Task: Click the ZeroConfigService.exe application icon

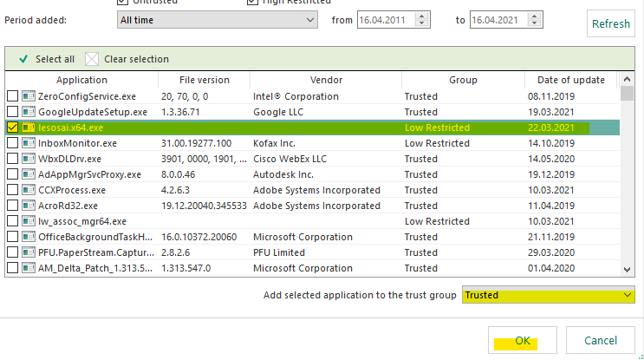Action: click(28, 96)
